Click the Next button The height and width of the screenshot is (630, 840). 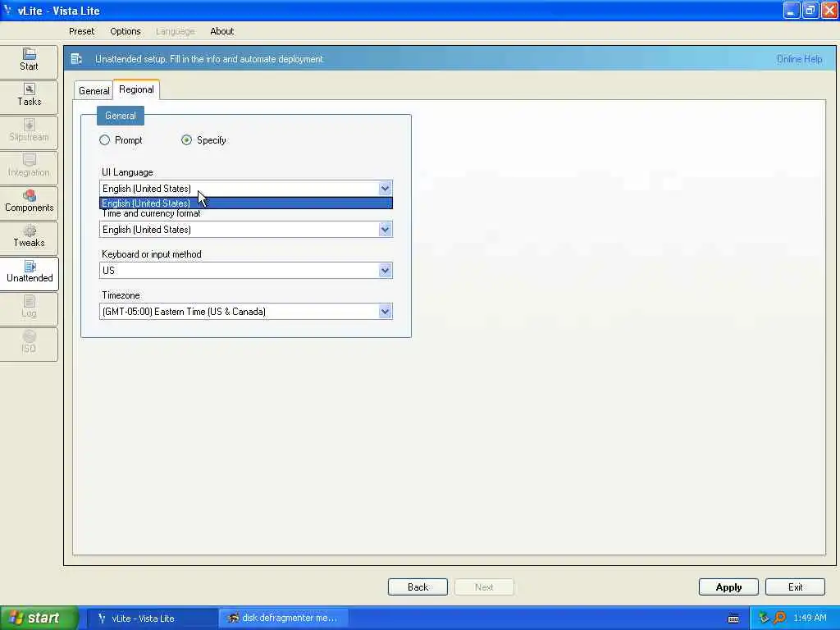point(484,587)
